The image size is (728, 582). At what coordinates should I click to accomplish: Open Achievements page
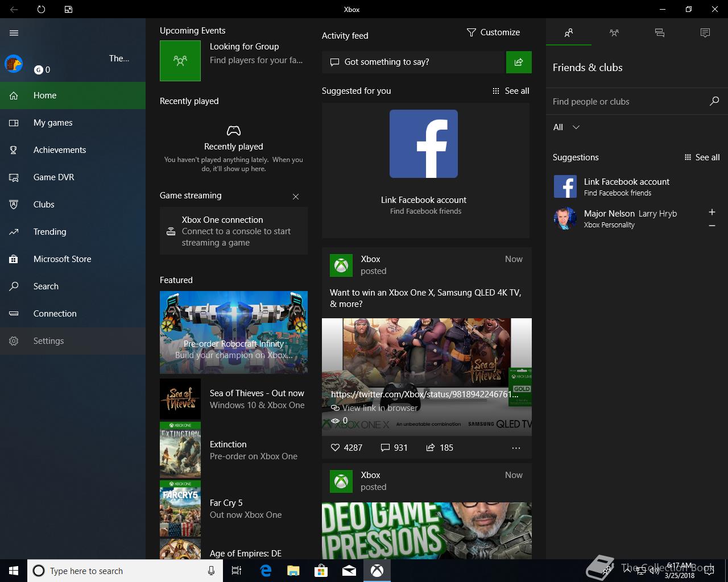[x=73, y=150]
